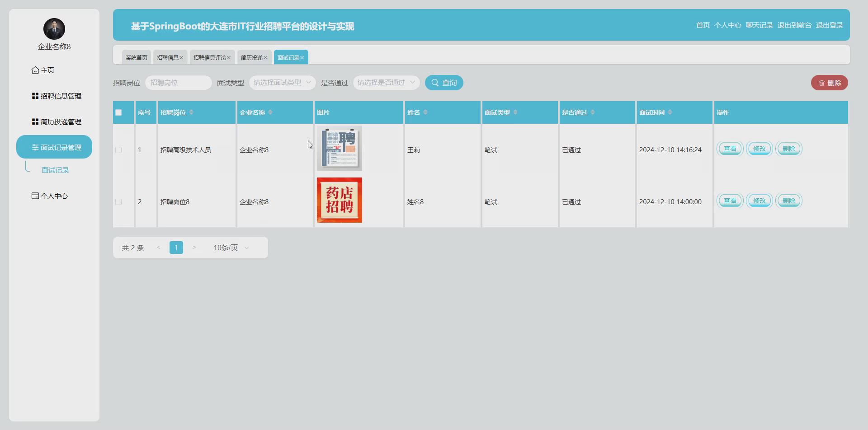
Task: Open 聊天记录 in header
Action: (759, 25)
